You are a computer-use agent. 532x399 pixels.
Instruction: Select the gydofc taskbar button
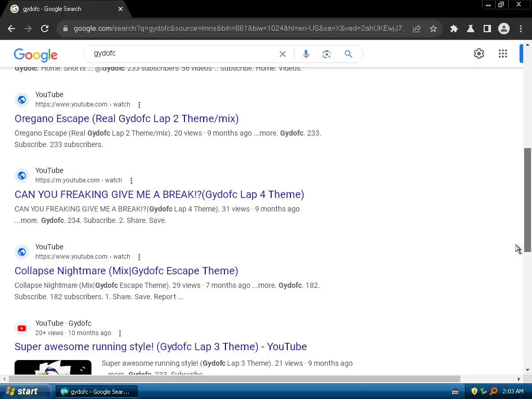[x=96, y=392]
